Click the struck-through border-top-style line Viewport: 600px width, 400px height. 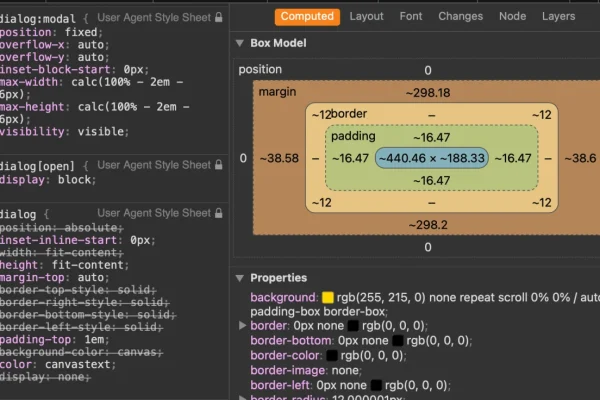point(78,290)
